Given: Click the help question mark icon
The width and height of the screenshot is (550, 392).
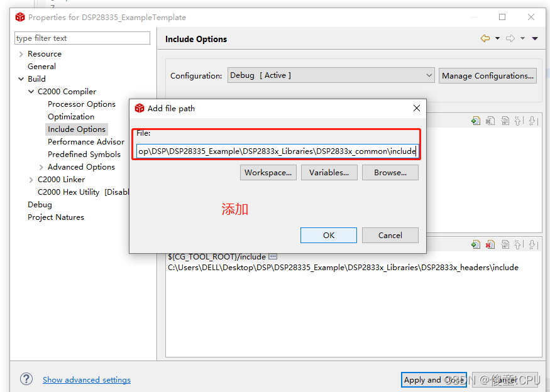Looking at the screenshot, I should (x=26, y=379).
